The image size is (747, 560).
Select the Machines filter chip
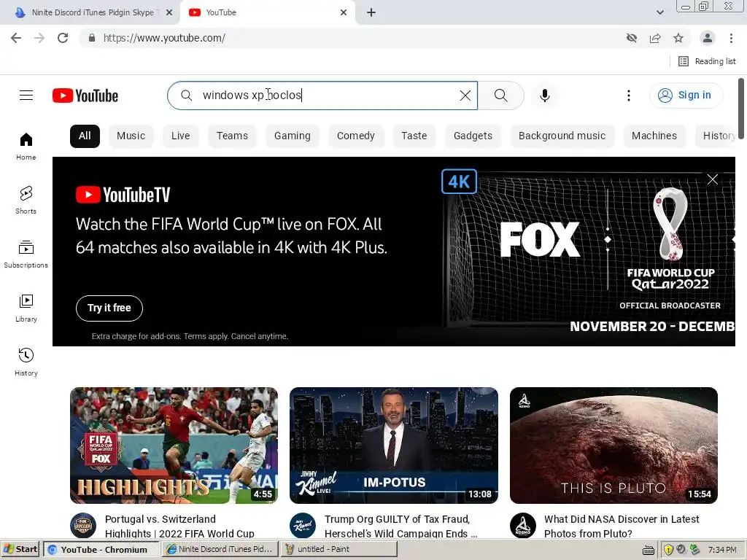[x=654, y=136]
